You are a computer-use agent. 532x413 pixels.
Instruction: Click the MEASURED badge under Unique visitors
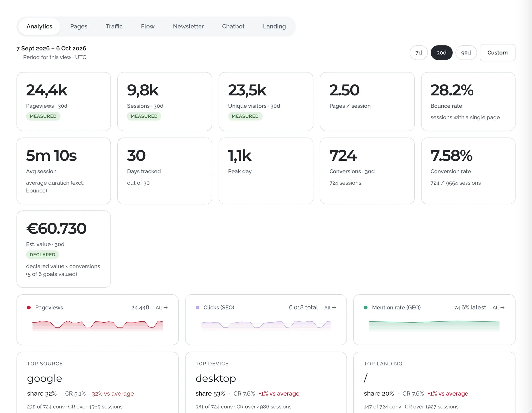point(245,116)
